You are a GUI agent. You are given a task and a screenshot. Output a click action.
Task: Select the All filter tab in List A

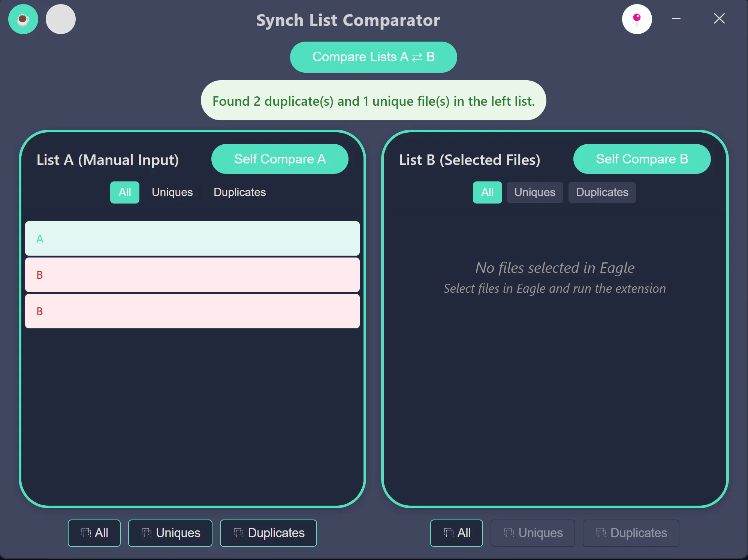(124, 192)
